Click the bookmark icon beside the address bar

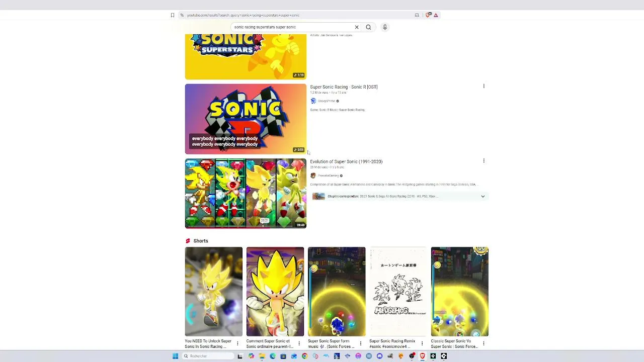pyautogui.click(x=172, y=15)
